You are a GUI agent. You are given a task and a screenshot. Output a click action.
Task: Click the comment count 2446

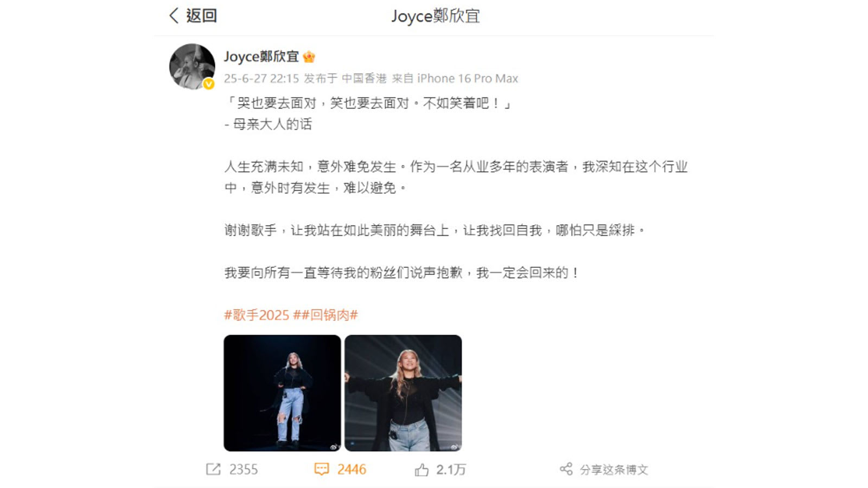click(352, 470)
